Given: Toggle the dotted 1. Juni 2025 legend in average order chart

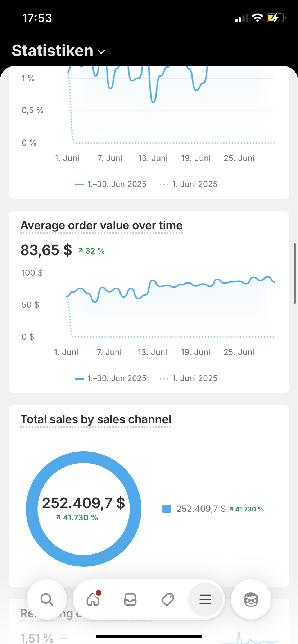Looking at the screenshot, I should pos(189,378).
